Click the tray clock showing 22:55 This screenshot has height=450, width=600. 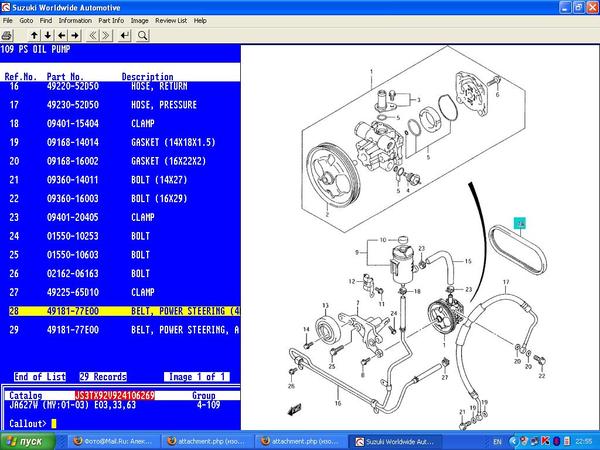(x=583, y=442)
